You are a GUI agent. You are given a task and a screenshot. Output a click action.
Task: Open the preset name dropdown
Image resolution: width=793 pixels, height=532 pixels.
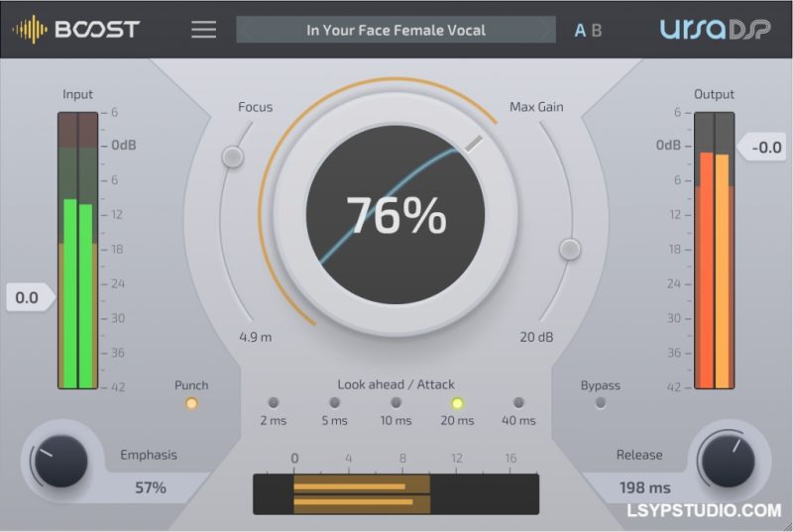[x=396, y=30]
